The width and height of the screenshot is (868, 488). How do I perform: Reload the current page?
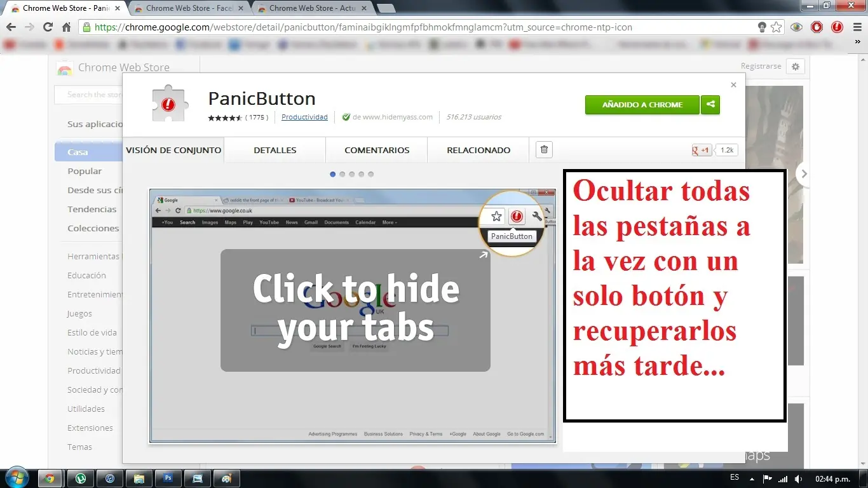click(x=48, y=27)
